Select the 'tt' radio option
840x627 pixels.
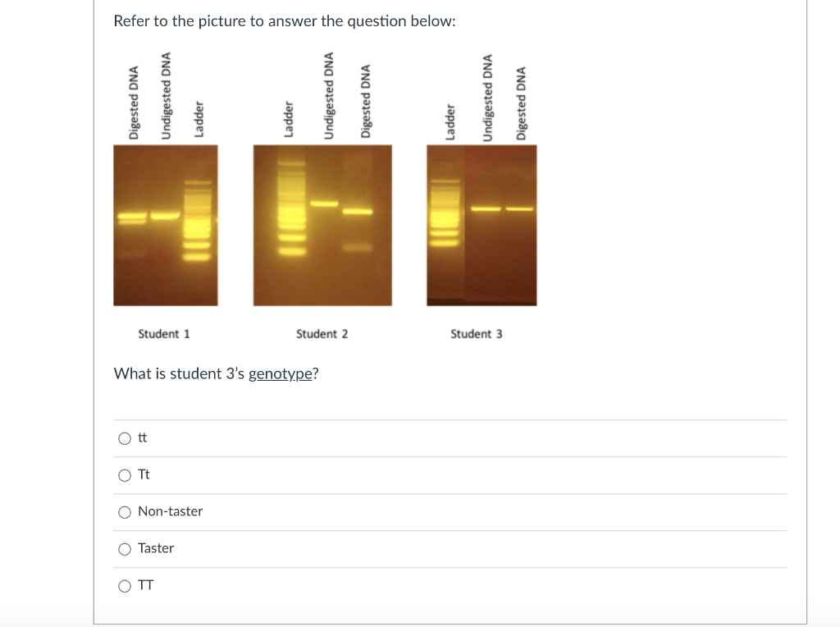pos(125,438)
